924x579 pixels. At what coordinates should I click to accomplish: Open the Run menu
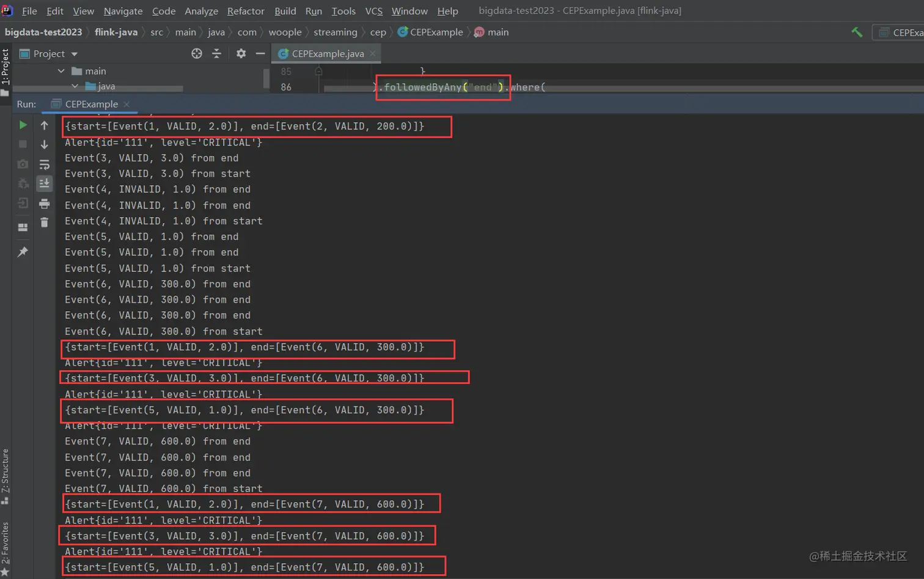coord(313,11)
